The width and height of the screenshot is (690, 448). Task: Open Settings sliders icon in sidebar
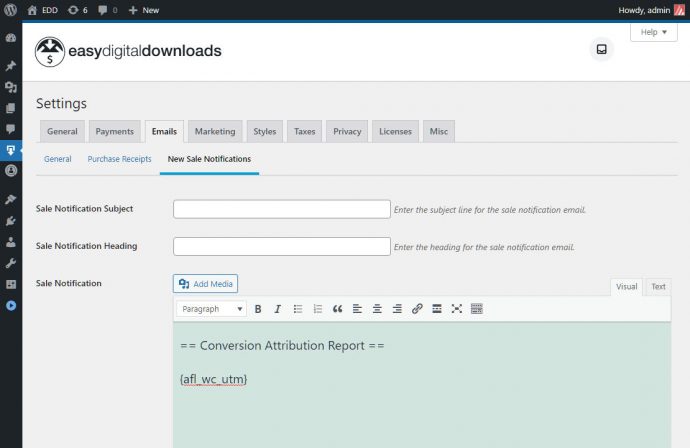pyautogui.click(x=11, y=284)
